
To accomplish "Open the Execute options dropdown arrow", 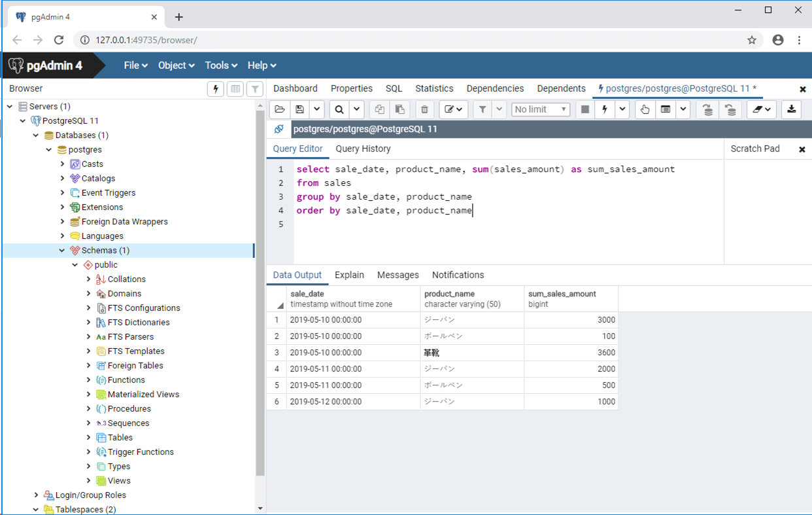I will click(622, 109).
